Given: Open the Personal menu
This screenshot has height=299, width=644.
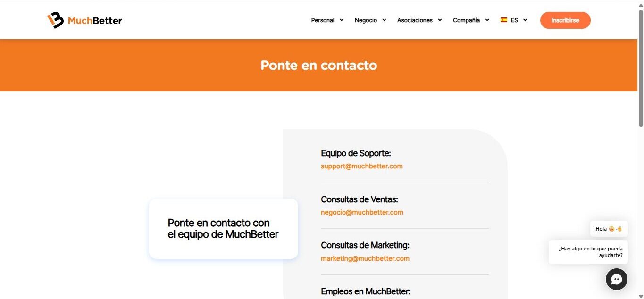Looking at the screenshot, I should 323,20.
